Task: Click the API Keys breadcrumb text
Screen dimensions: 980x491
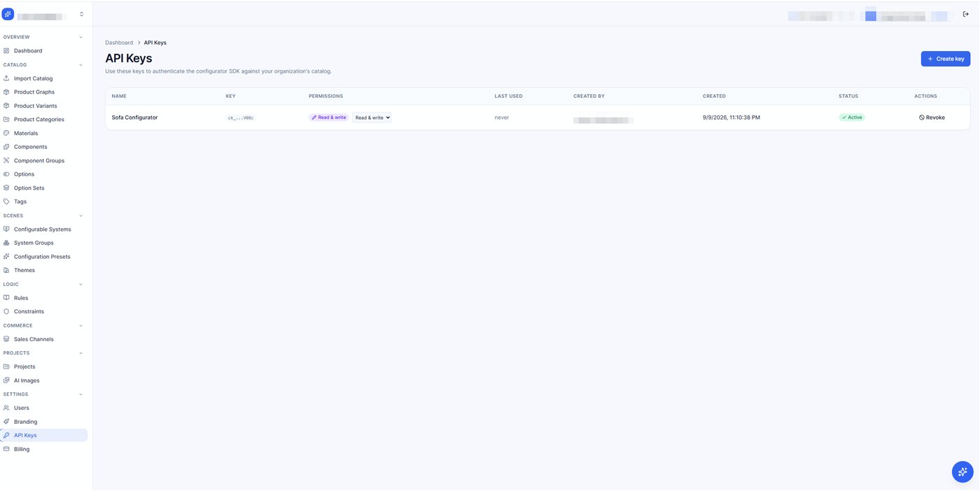Action: pyautogui.click(x=155, y=43)
